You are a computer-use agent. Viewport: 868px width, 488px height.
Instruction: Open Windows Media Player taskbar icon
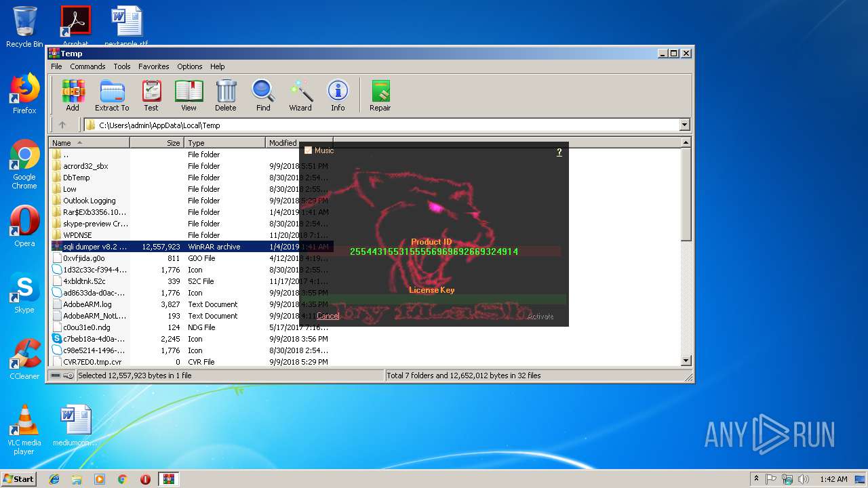[100, 479]
